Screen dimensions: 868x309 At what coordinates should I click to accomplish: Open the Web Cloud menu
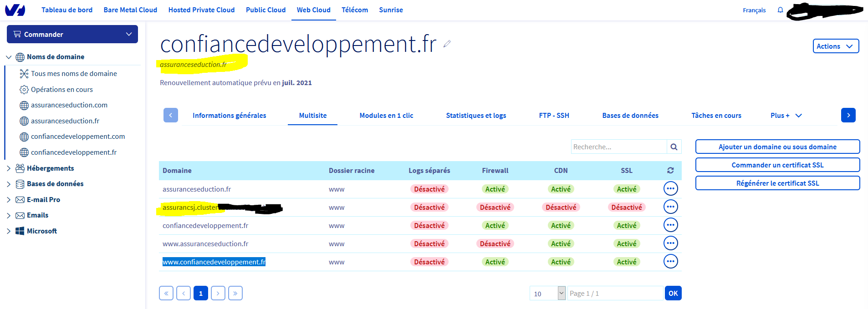pos(314,10)
